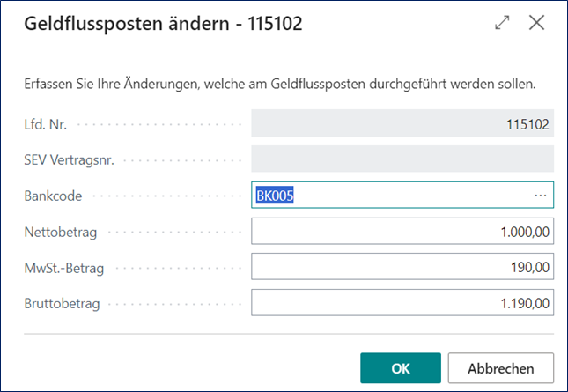The width and height of the screenshot is (568, 392).
Task: Click the instruction text about Änderungen
Action: coord(279,85)
